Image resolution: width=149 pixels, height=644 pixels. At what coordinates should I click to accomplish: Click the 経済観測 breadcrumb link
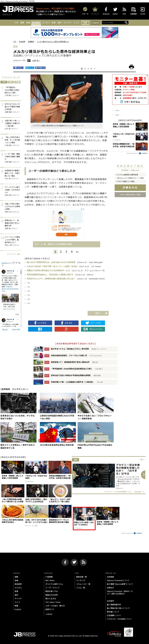(31, 42)
